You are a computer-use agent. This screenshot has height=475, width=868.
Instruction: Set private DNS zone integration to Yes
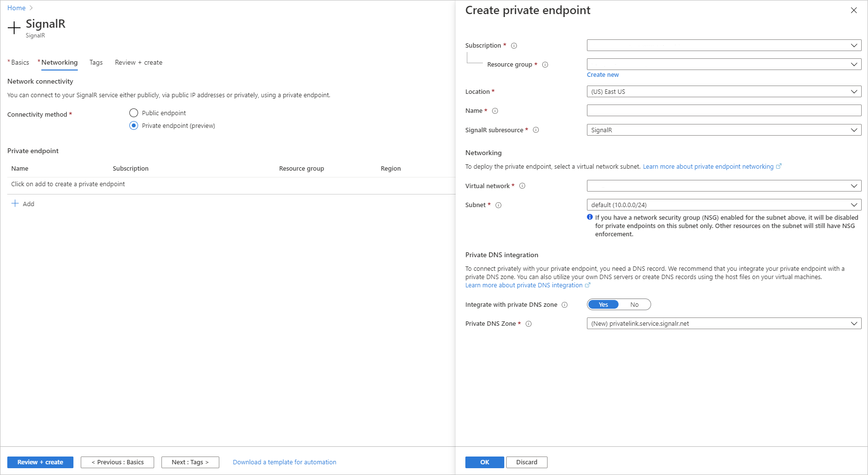tap(603, 304)
